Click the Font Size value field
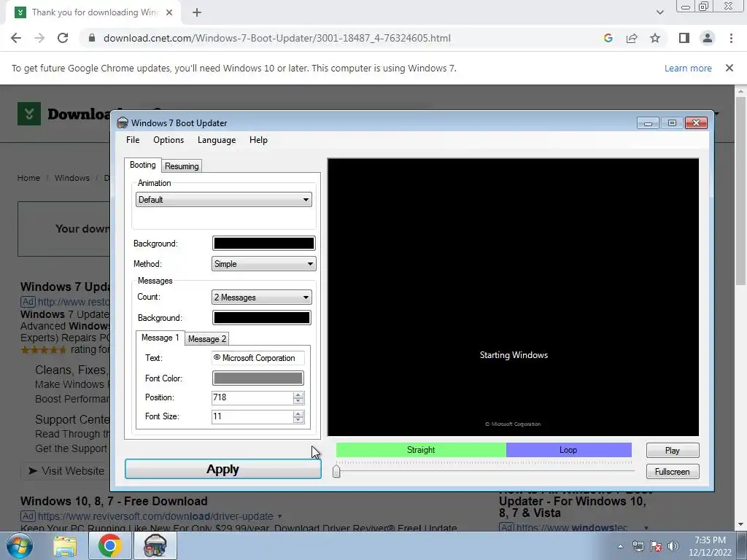 252,416
